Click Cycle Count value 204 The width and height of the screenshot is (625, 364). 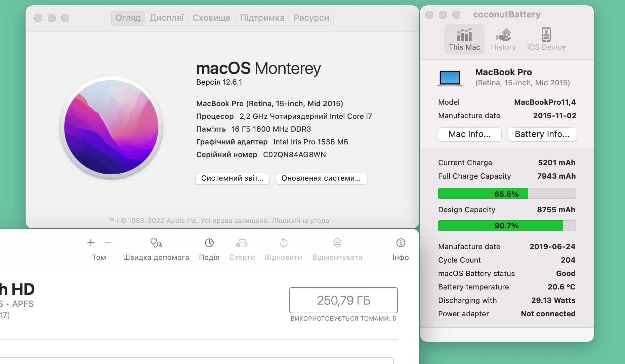(568, 260)
